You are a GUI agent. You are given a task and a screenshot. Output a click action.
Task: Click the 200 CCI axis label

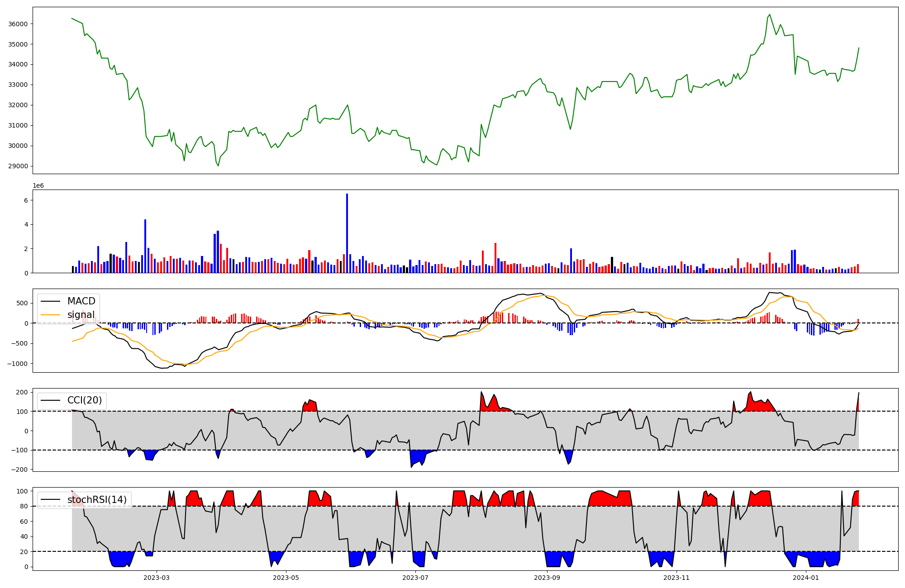(22, 392)
